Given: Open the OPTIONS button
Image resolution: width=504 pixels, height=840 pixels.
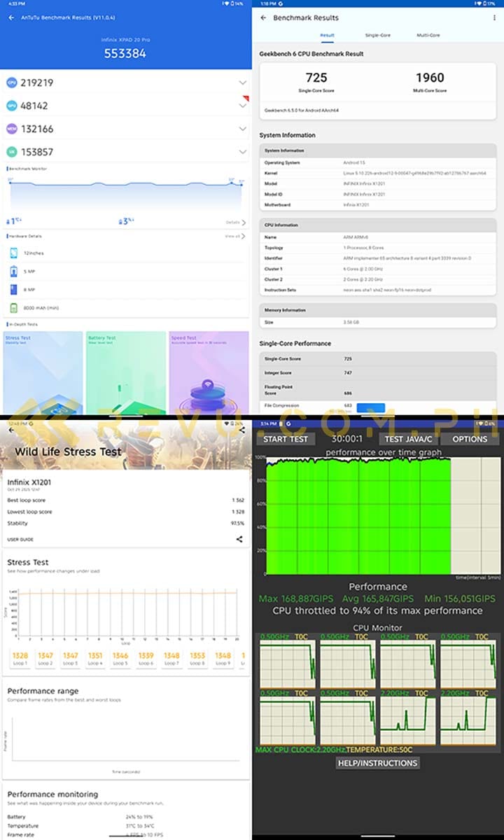Looking at the screenshot, I should [x=470, y=439].
